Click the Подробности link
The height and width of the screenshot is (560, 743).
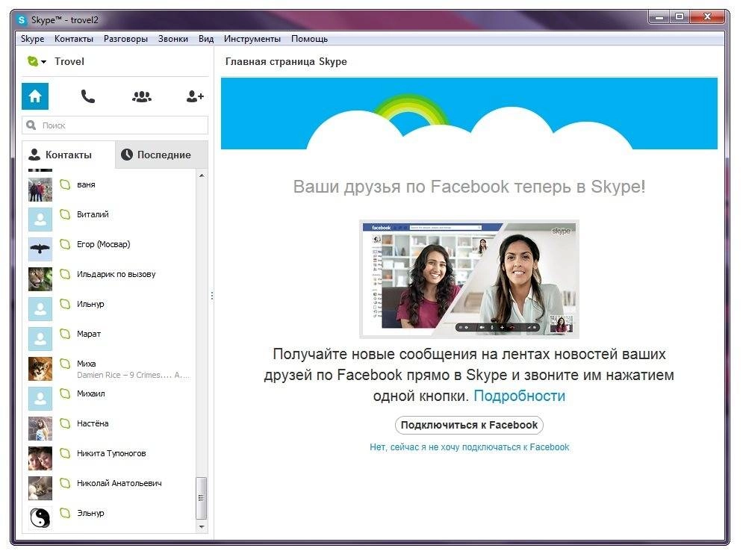point(519,396)
